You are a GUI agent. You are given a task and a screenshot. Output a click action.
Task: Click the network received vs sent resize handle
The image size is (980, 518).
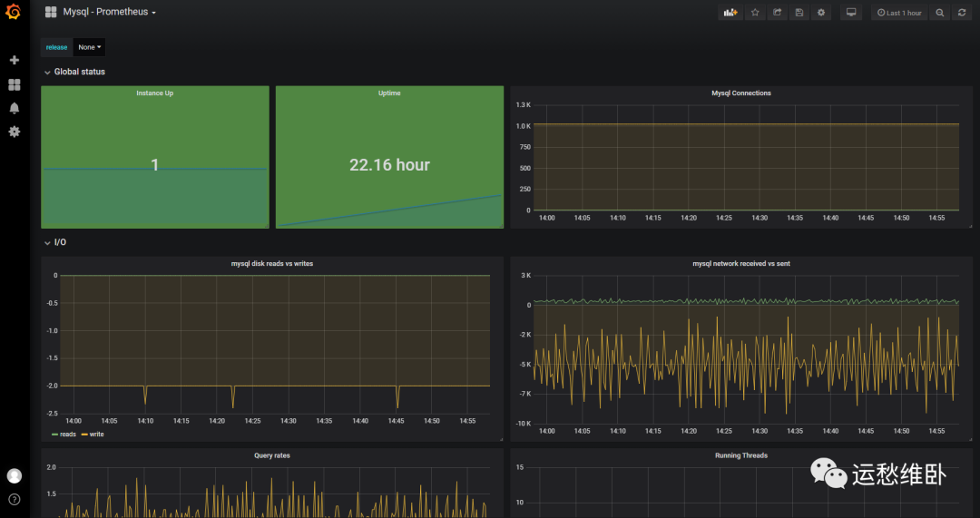[970, 439]
